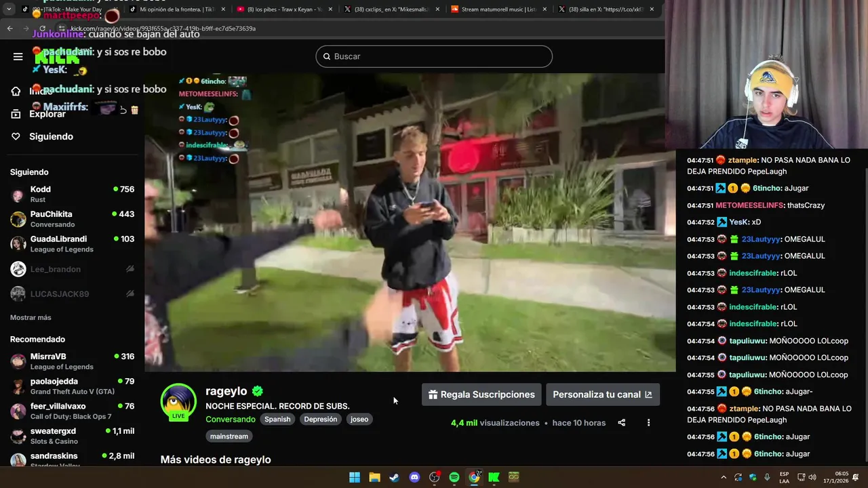Open LUCASJACK89's offline channel
Viewport: 868px width, 488px height.
click(x=72, y=293)
